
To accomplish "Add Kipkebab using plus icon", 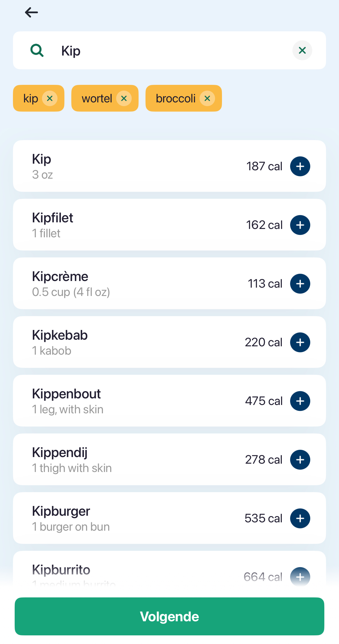I will coord(300,342).
